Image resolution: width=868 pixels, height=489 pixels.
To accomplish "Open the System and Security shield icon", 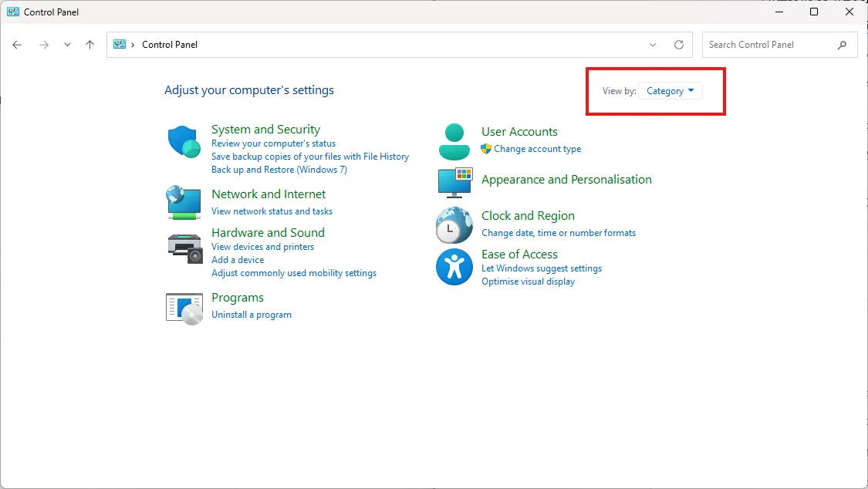I will pyautogui.click(x=184, y=142).
